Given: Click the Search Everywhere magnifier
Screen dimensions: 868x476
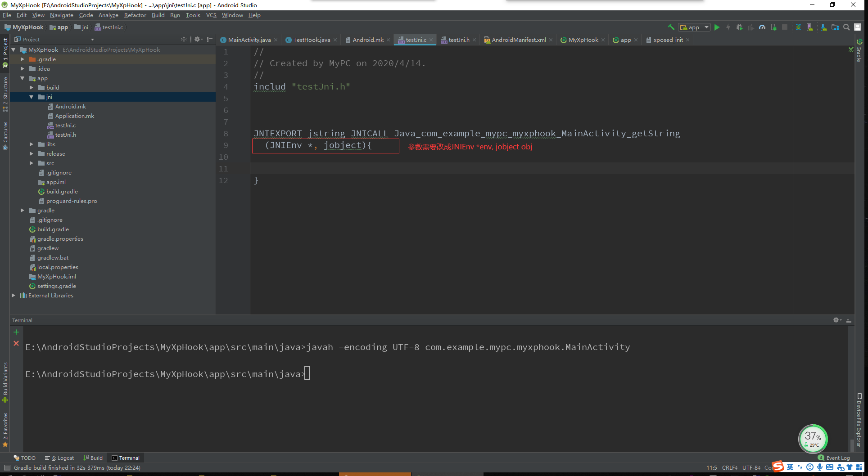Looking at the screenshot, I should (846, 27).
